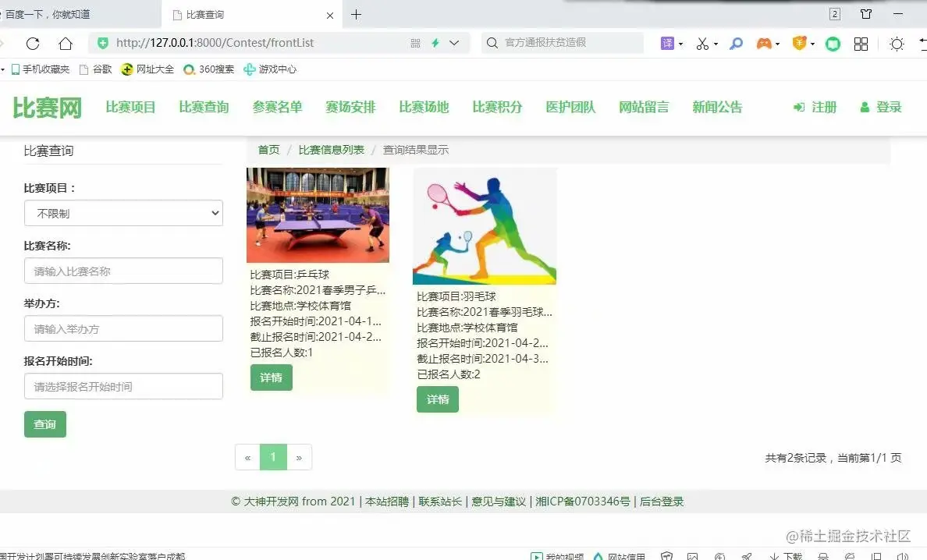Open the scissors screenshot tool
Viewport: 927px width, 560px height.
point(702,43)
